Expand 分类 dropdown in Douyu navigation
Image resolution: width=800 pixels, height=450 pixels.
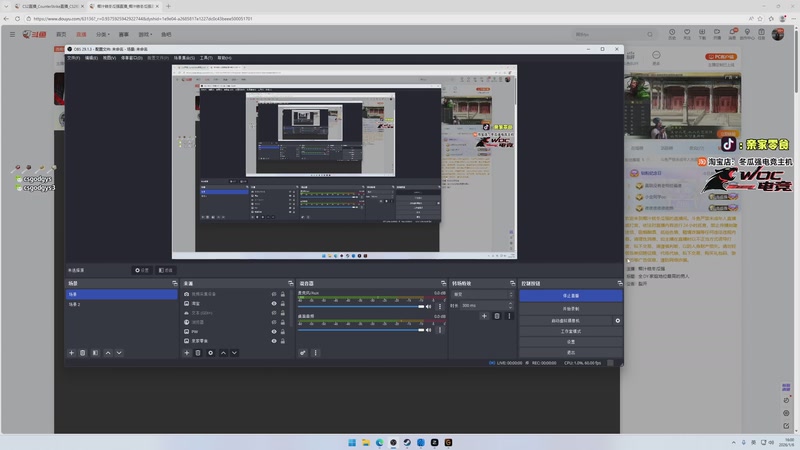point(103,35)
